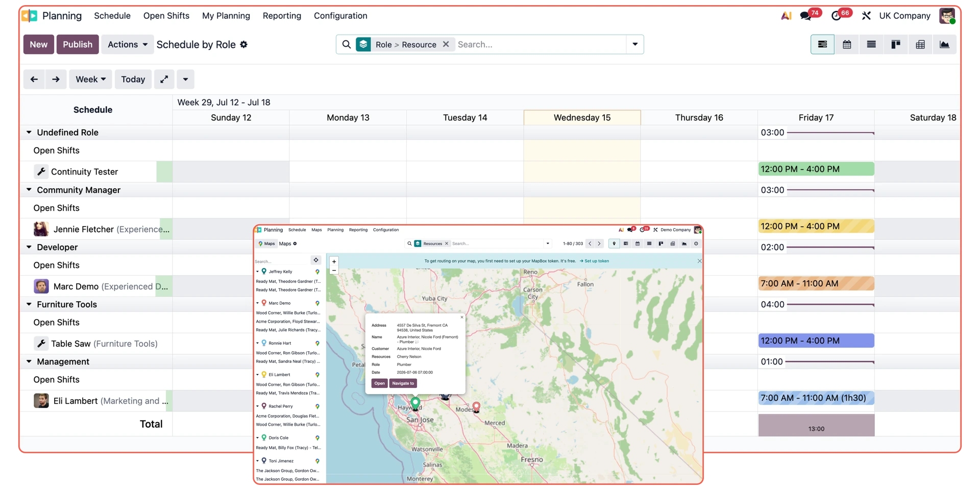Go to the next week arrow
The width and height of the screenshot is (980, 490).
tap(56, 79)
